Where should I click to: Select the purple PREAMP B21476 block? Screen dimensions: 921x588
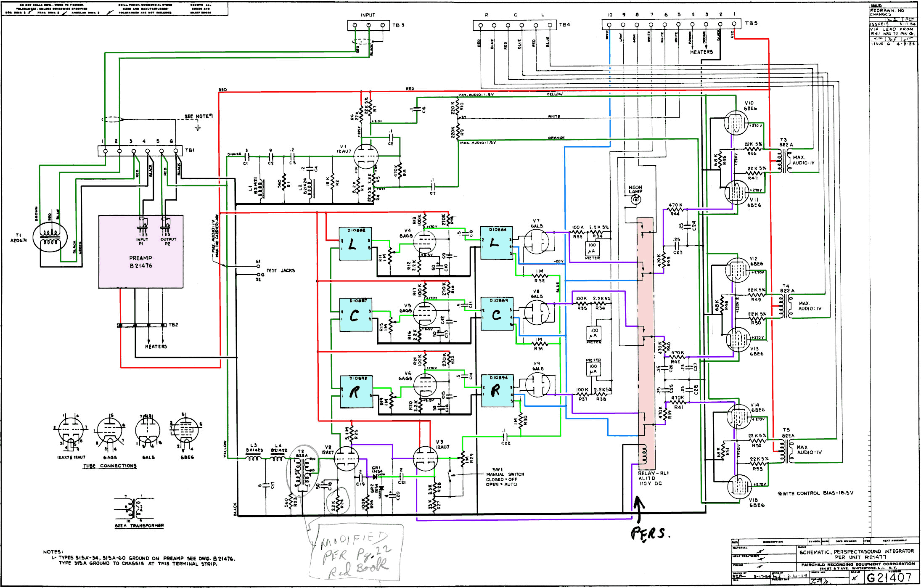point(141,262)
